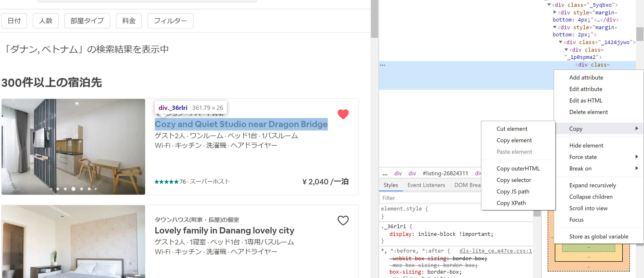Expand the Copy submenu arrow
Screen dimensions: 644x278
point(637,128)
